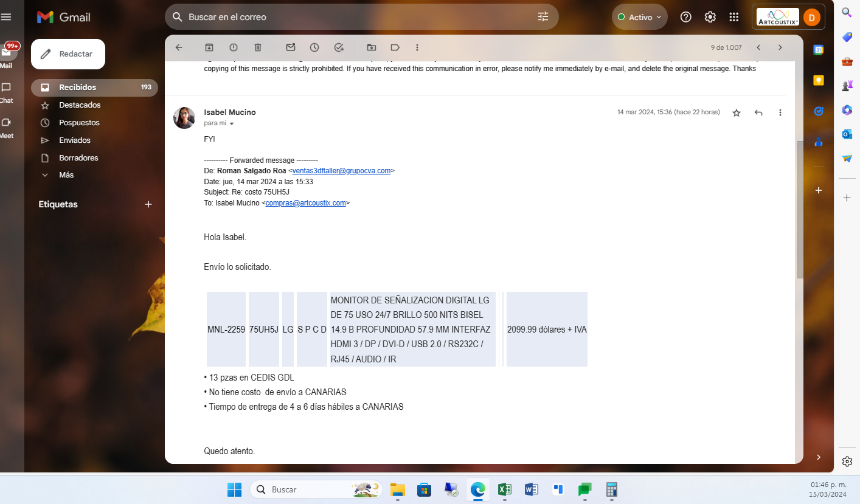Compose a new email with Redactar
The width and height of the screenshot is (860, 504).
click(68, 54)
